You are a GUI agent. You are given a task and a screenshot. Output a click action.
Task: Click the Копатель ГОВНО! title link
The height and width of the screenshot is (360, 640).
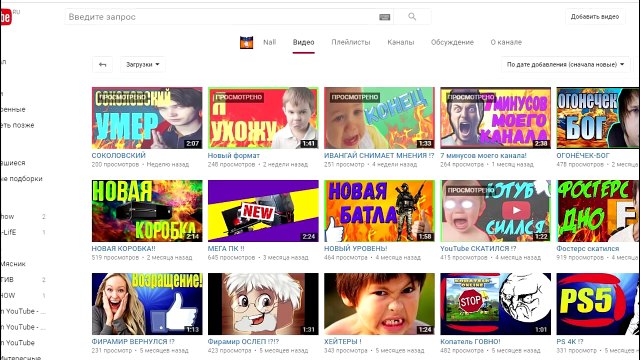click(x=470, y=342)
